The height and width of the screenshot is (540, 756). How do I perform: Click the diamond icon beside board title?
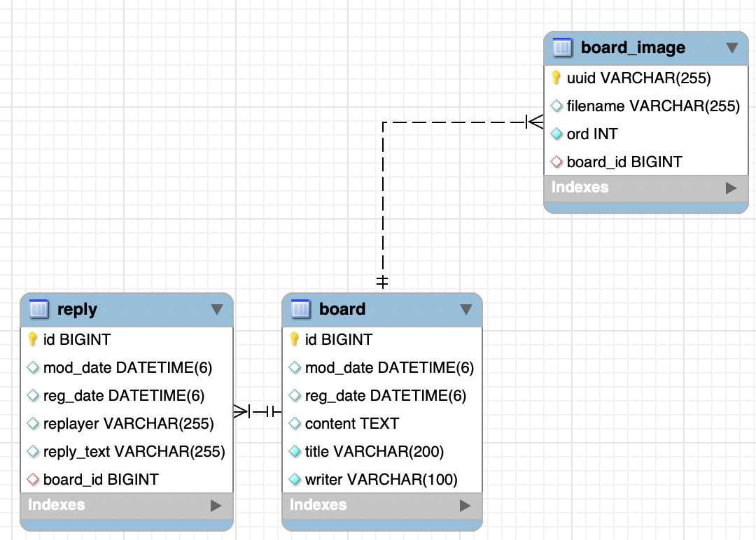tap(295, 452)
